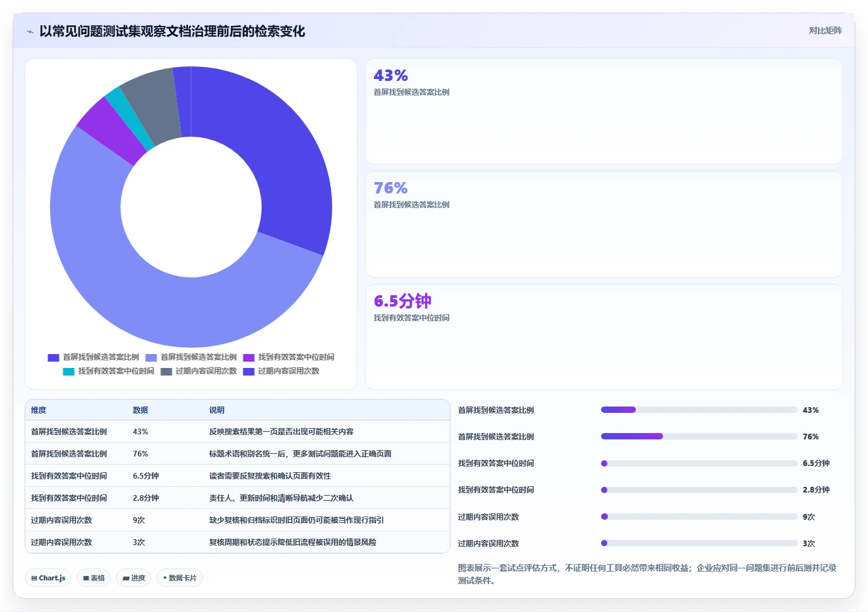Click the description 反映搜索结果第一页是否出现可能相关内容

tap(282, 432)
